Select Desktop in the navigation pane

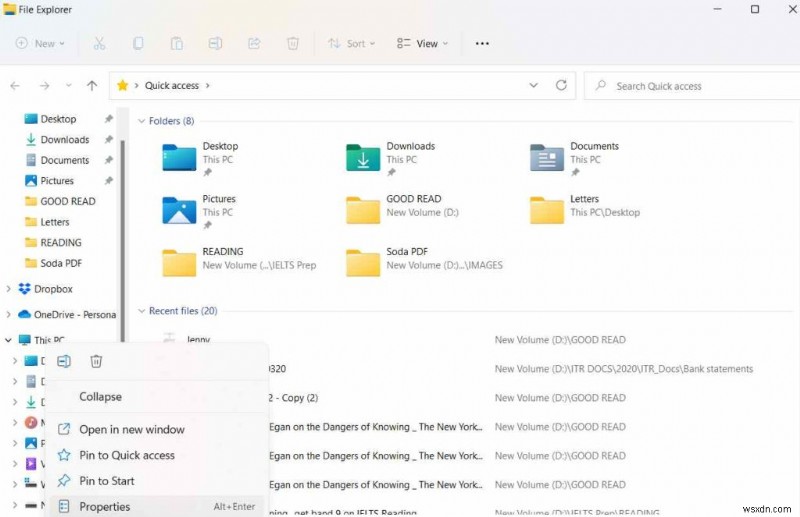coord(58,119)
